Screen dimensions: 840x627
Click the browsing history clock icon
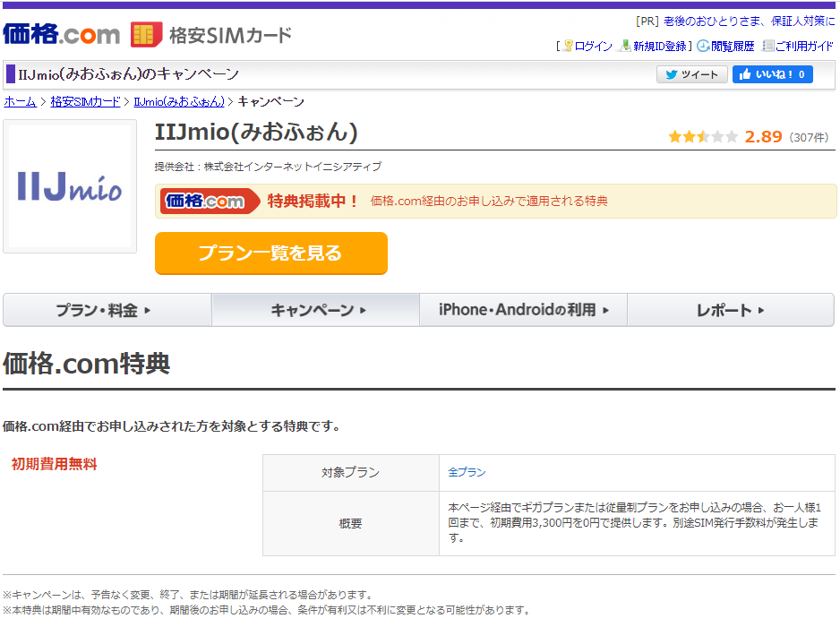(x=703, y=46)
